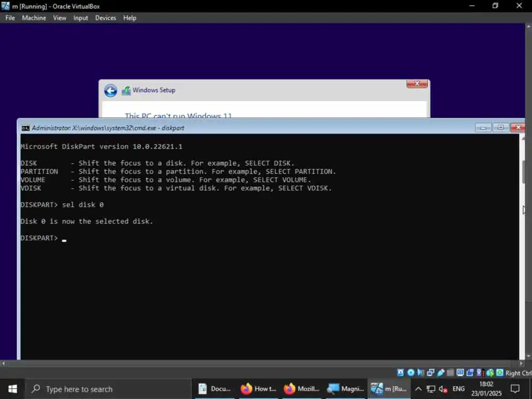
Task: Click the shared folders status icon
Action: (450, 373)
